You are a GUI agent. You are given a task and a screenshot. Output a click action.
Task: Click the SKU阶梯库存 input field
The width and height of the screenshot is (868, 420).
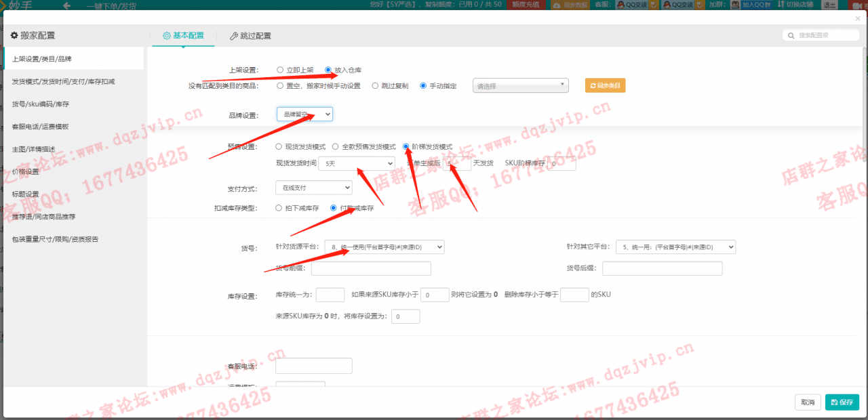click(x=562, y=163)
